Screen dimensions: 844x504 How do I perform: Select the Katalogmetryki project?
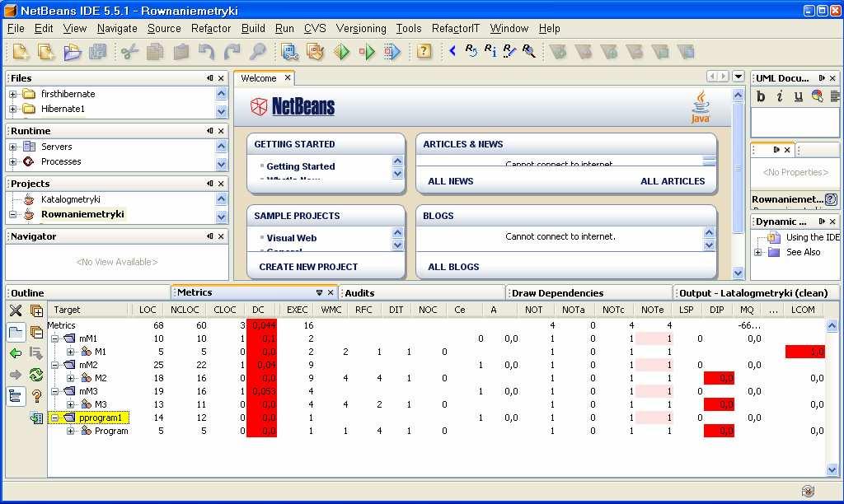(71, 199)
